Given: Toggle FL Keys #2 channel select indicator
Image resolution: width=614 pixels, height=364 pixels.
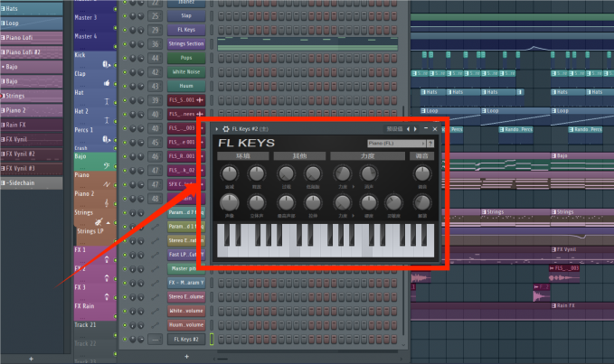Looking at the screenshot, I should click(212, 339).
